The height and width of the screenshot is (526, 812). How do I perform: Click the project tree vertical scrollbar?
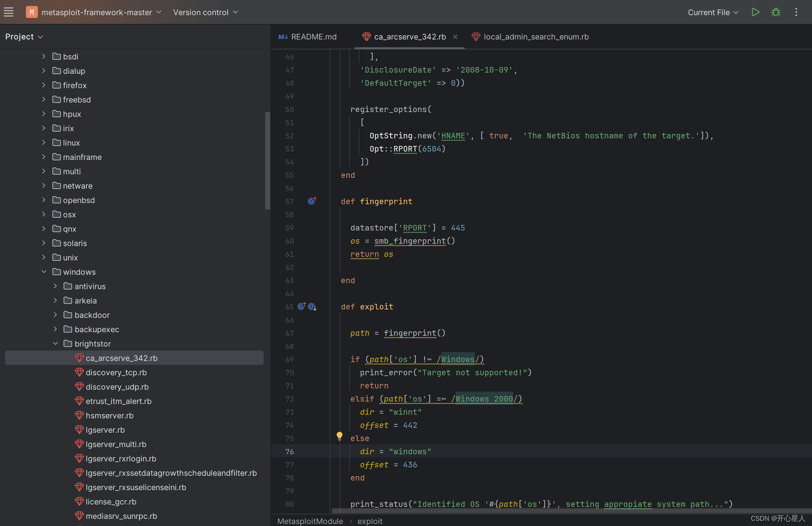[267, 160]
